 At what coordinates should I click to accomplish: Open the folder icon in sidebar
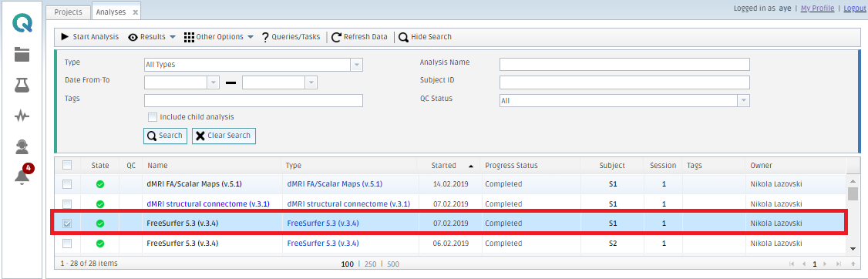(x=22, y=54)
